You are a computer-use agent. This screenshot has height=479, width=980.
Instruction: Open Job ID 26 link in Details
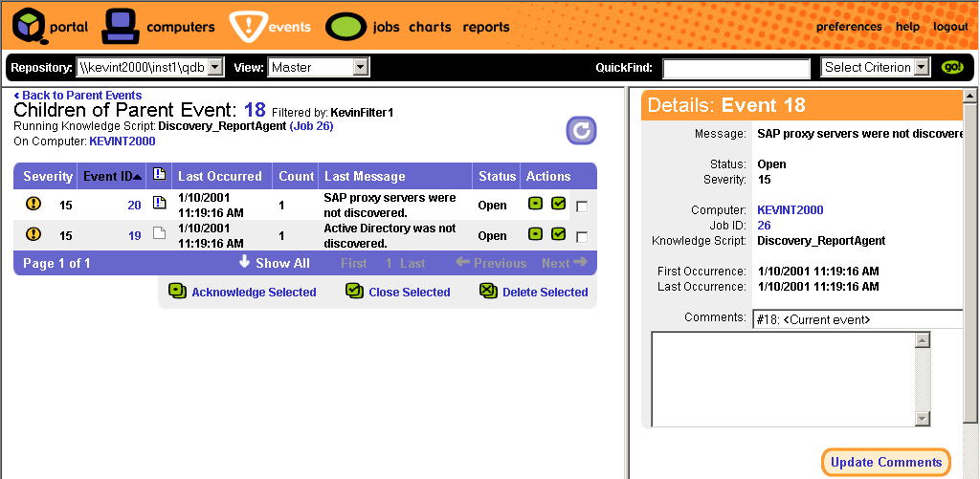(x=764, y=226)
